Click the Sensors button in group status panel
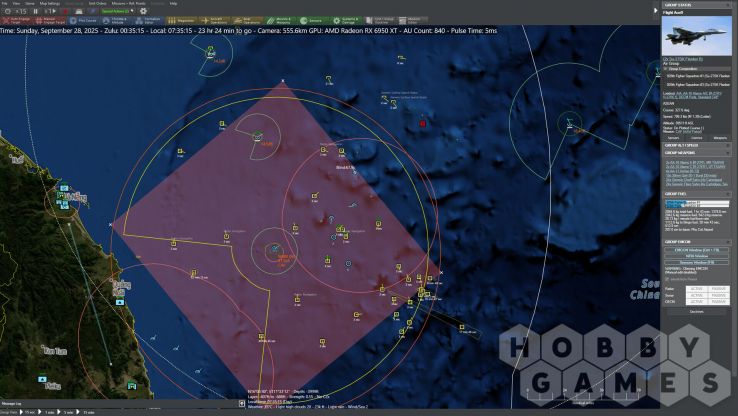The height and width of the screenshot is (416, 738). click(674, 138)
